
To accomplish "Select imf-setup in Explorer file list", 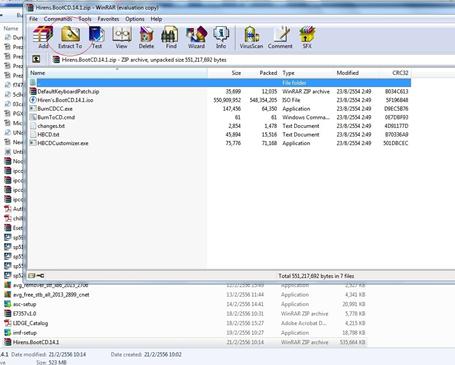I will click(25, 333).
